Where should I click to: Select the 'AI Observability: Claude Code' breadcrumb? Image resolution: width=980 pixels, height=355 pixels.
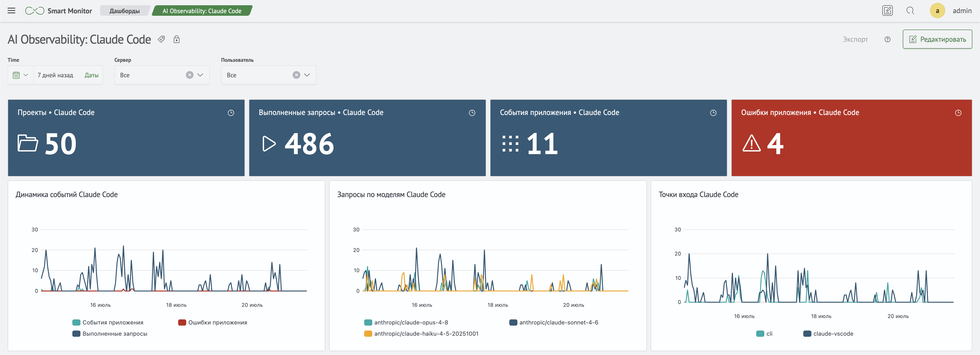(x=202, y=11)
